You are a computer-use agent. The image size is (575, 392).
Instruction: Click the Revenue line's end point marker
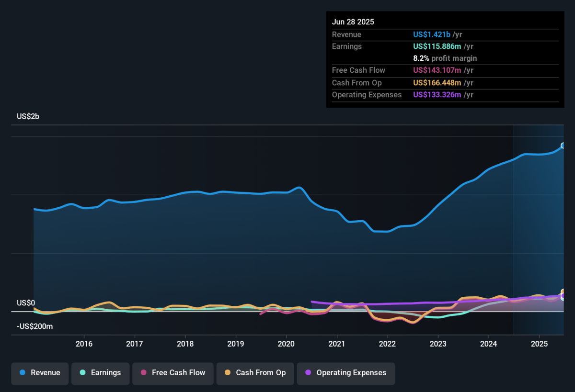point(563,146)
